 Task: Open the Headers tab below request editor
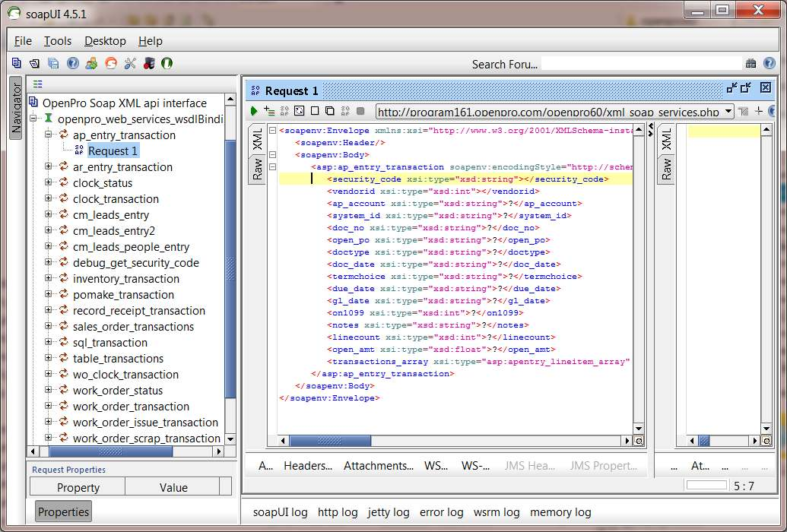[x=308, y=466]
